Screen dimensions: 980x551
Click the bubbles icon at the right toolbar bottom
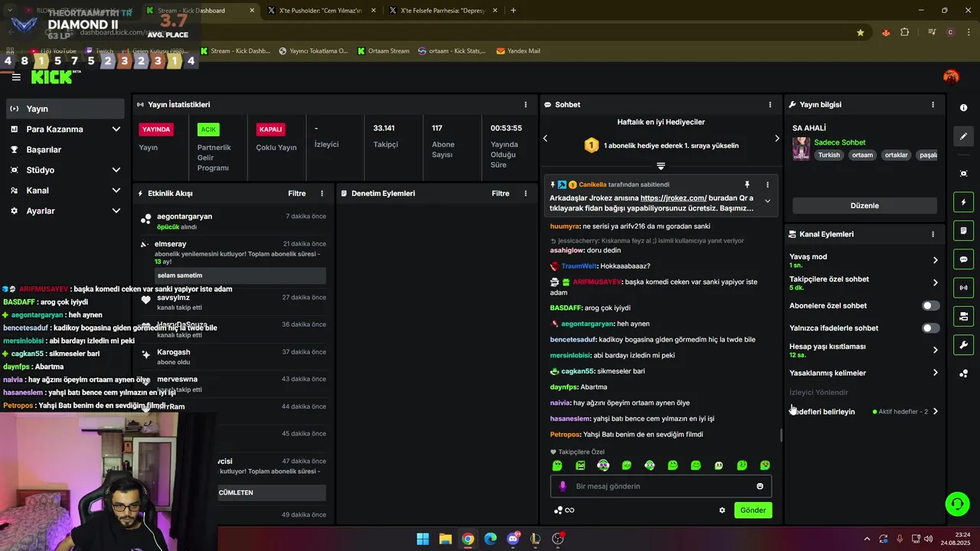[963, 373]
